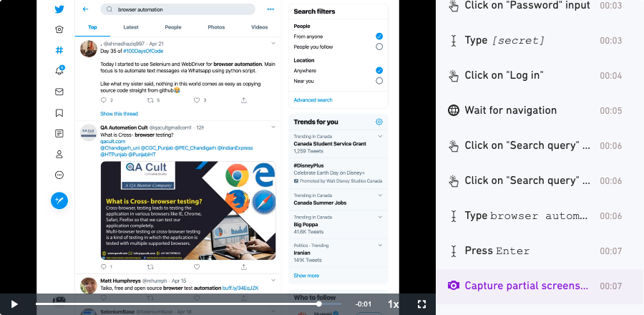Open the chevron for Canada Summer Jobs trend
The height and width of the screenshot is (315, 644).
(x=380, y=195)
